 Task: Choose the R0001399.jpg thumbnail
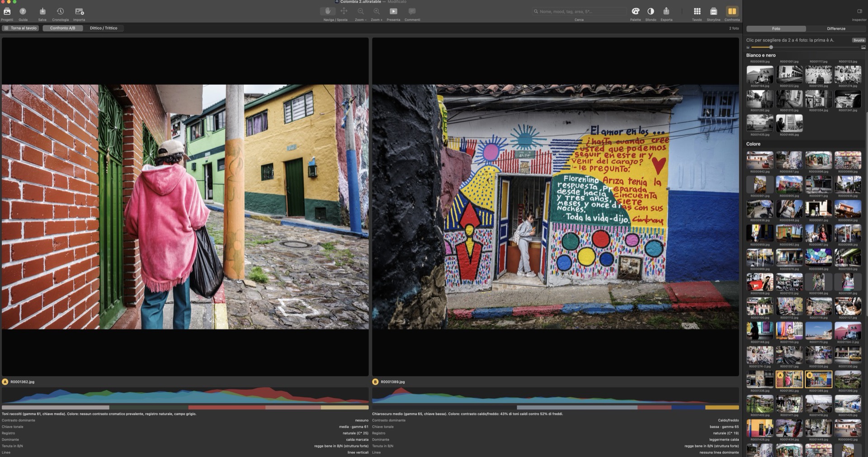[x=848, y=380]
